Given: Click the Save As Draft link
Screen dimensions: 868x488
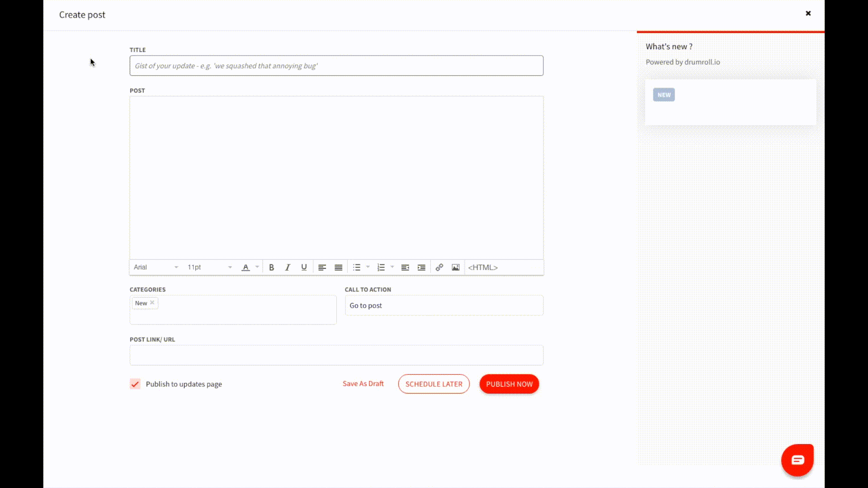Looking at the screenshot, I should [363, 384].
